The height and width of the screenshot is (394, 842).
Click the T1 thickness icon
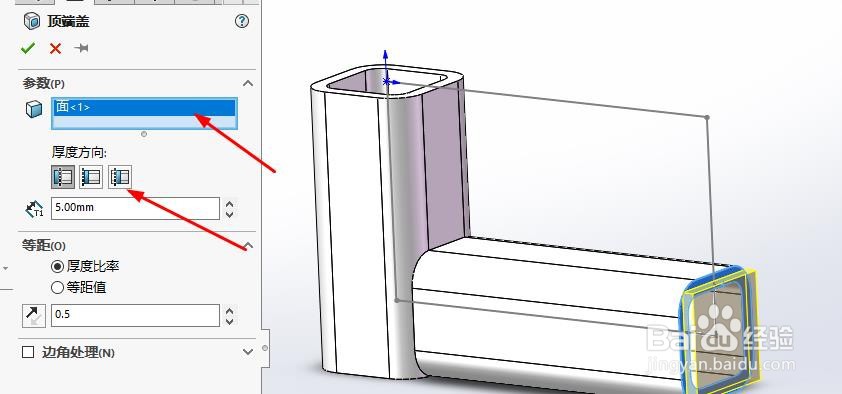34,209
